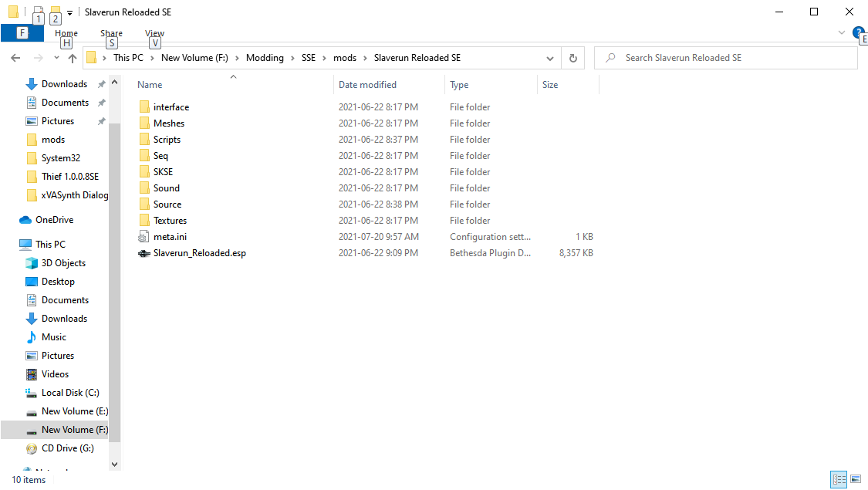Viewport: 868px width, 490px height.
Task: Navigate to SSE in the breadcrumb
Action: [x=309, y=58]
